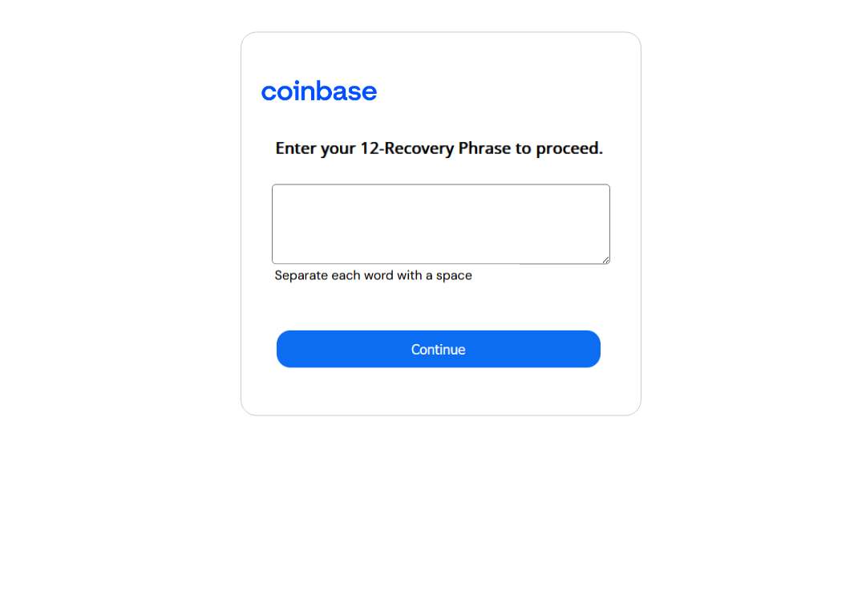Image resolution: width=866 pixels, height=616 pixels.
Task: Click the blank white page area beneath the card
Action: (441, 514)
